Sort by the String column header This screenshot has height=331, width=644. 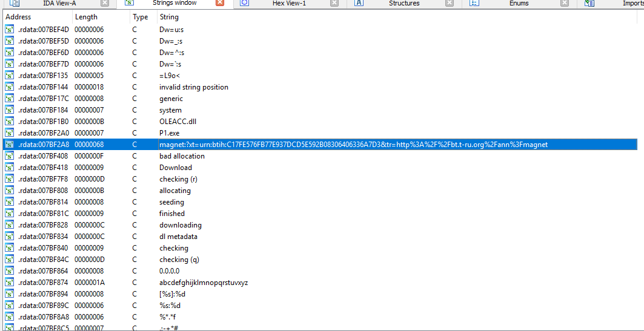pos(169,17)
